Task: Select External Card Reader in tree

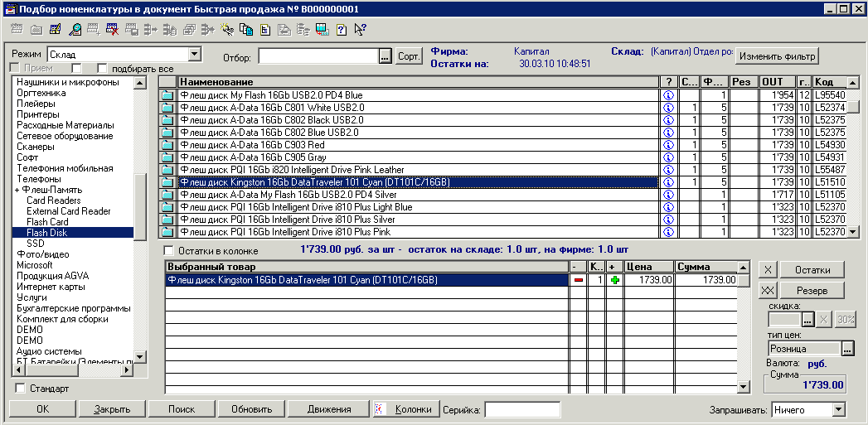Action: (x=69, y=211)
